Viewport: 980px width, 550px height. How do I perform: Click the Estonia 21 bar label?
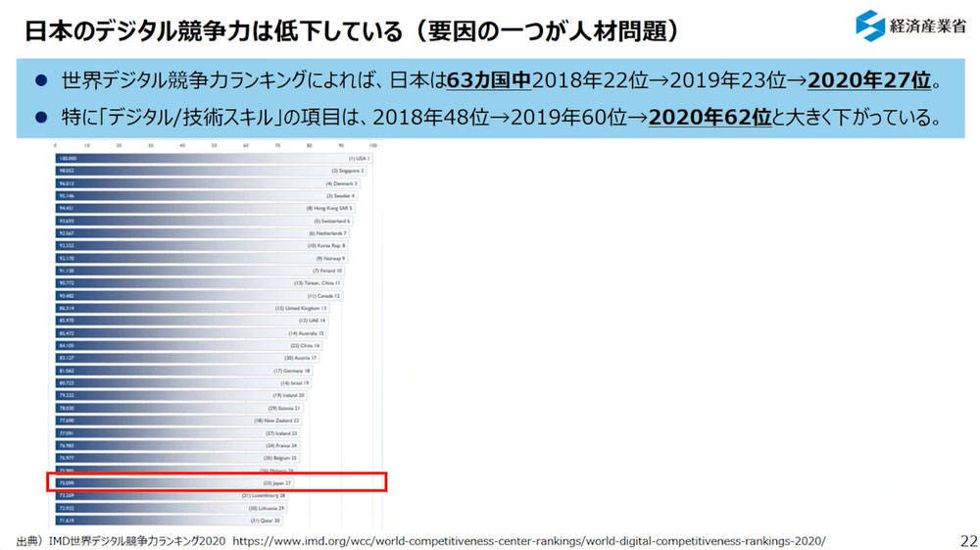click(x=284, y=408)
